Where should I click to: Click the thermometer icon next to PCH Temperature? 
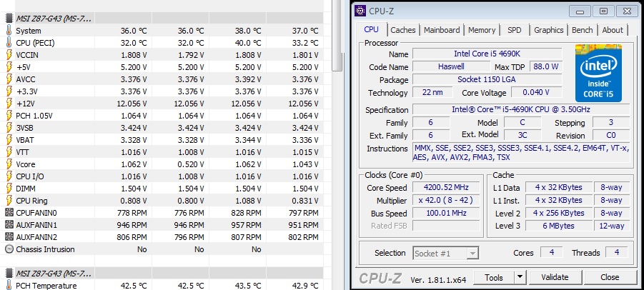[x=9, y=285]
